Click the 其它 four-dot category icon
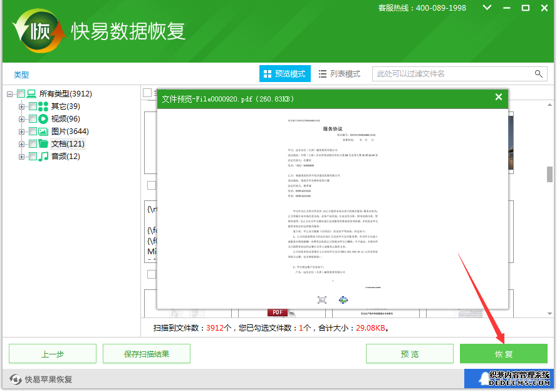This screenshot has width=557, height=392. pos(43,106)
